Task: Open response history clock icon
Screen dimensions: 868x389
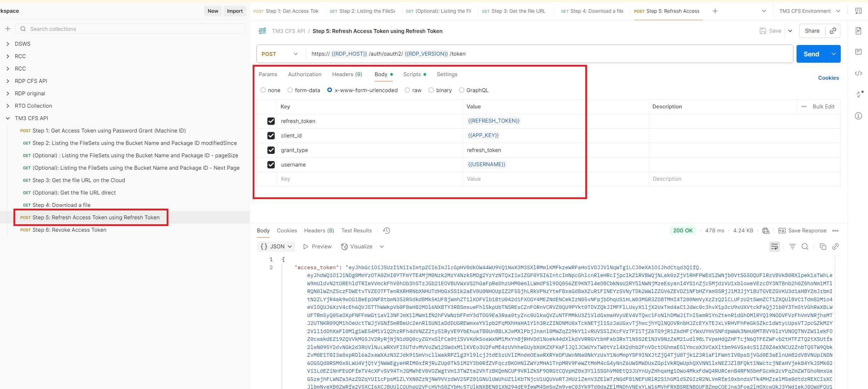Action: 386,231
